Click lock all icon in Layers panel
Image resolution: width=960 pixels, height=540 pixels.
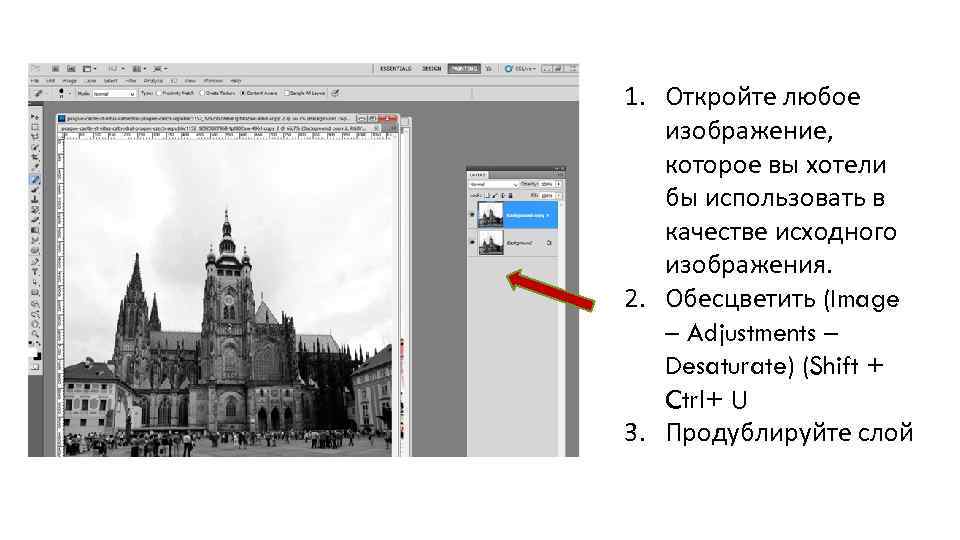[x=511, y=195]
